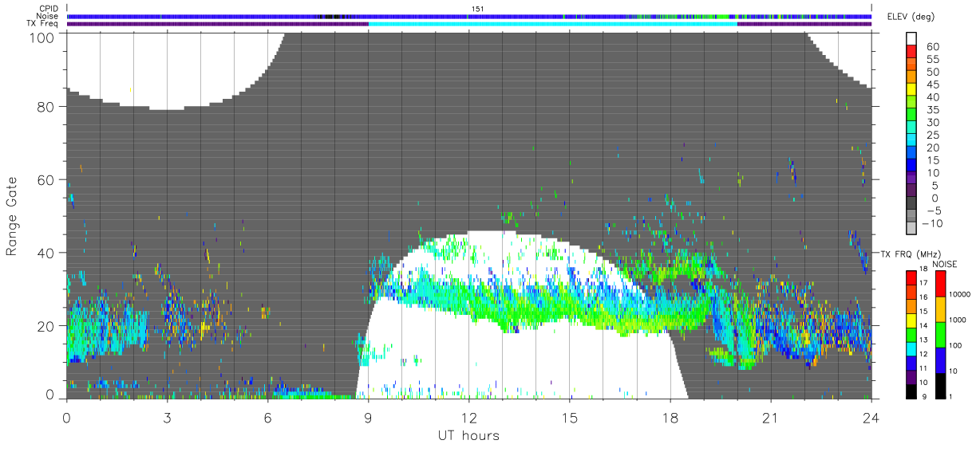The image size is (980, 452).
Task: Click the black patch in Noise strip
Action: (x=330, y=16)
